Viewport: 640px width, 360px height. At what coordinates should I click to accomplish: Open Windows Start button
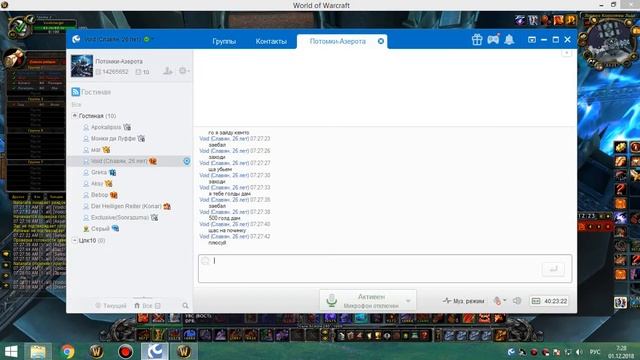pos(11,351)
